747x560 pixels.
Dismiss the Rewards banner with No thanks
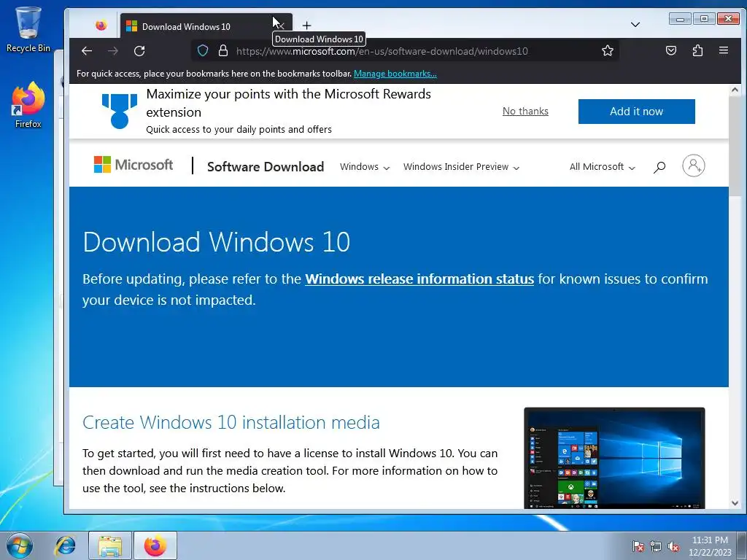tap(525, 112)
